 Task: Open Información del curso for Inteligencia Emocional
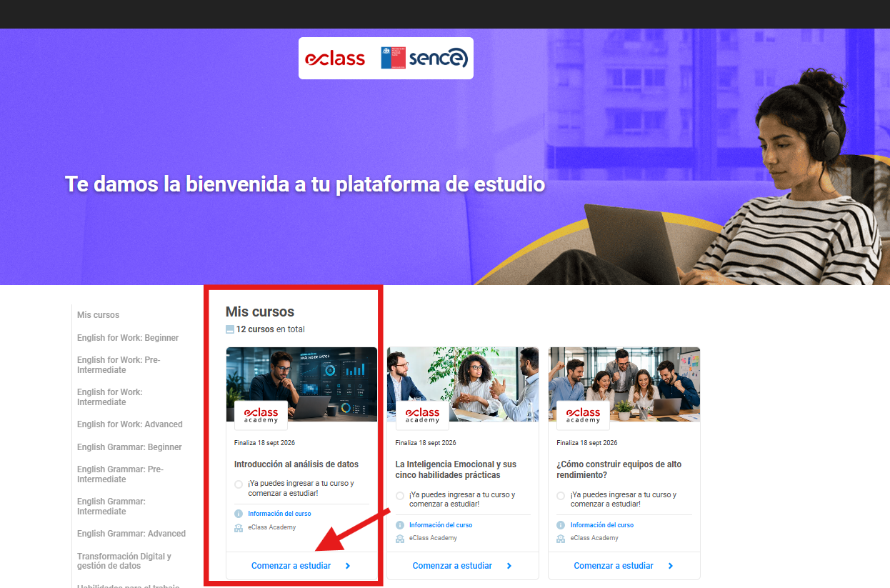pos(441,525)
